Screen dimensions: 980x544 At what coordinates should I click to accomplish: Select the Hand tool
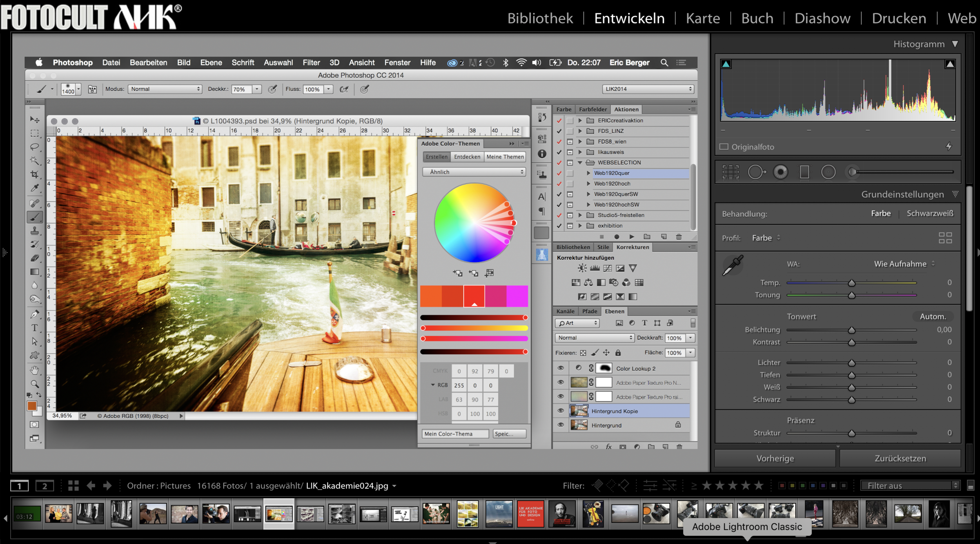(x=35, y=370)
